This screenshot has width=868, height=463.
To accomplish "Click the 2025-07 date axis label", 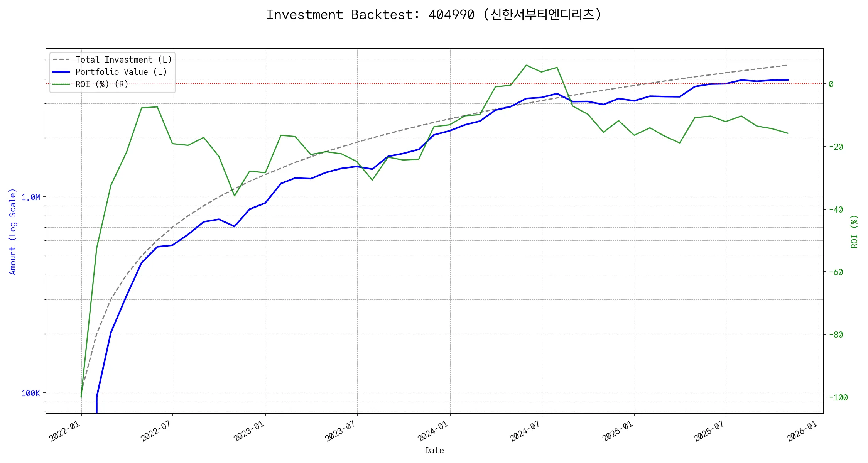I will tap(709, 431).
